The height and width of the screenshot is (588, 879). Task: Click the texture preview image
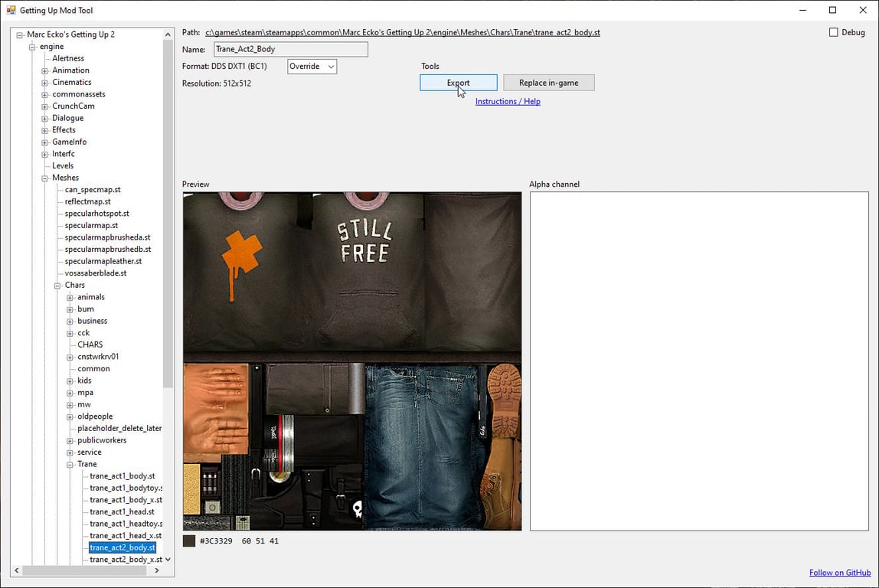(352, 361)
